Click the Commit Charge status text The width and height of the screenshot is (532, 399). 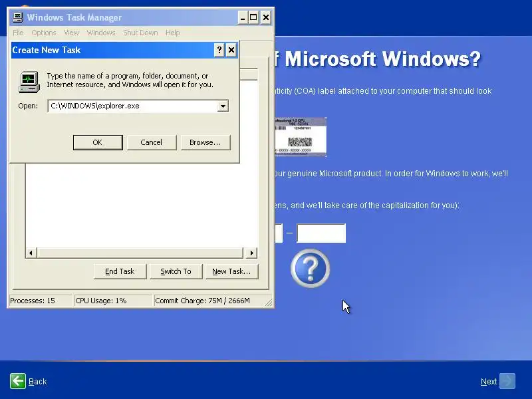click(x=202, y=301)
